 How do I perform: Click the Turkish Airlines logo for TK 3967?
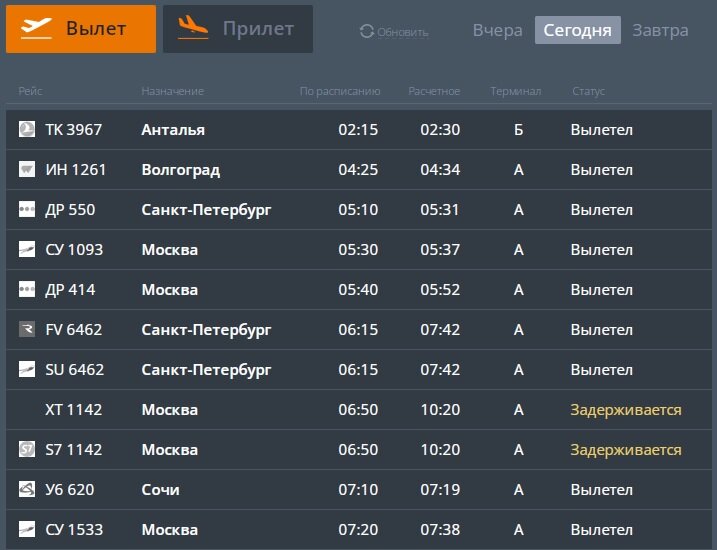coord(27,129)
